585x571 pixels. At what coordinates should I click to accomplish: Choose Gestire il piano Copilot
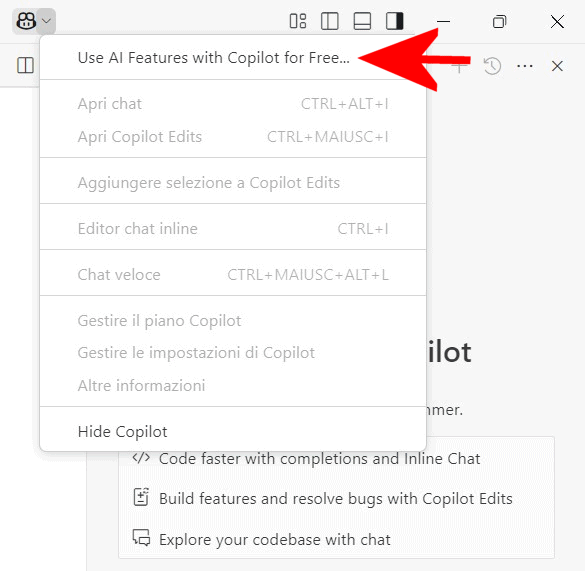(x=233, y=321)
